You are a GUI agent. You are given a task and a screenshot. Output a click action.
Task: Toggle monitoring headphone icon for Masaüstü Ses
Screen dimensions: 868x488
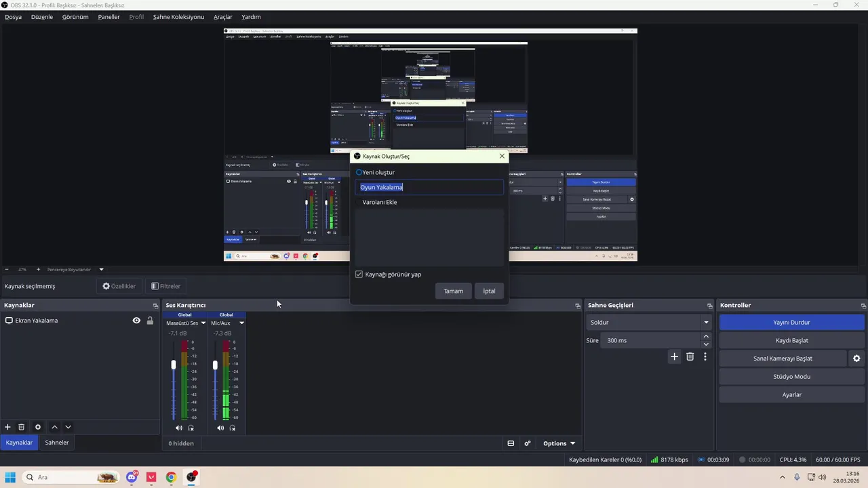coord(191,428)
